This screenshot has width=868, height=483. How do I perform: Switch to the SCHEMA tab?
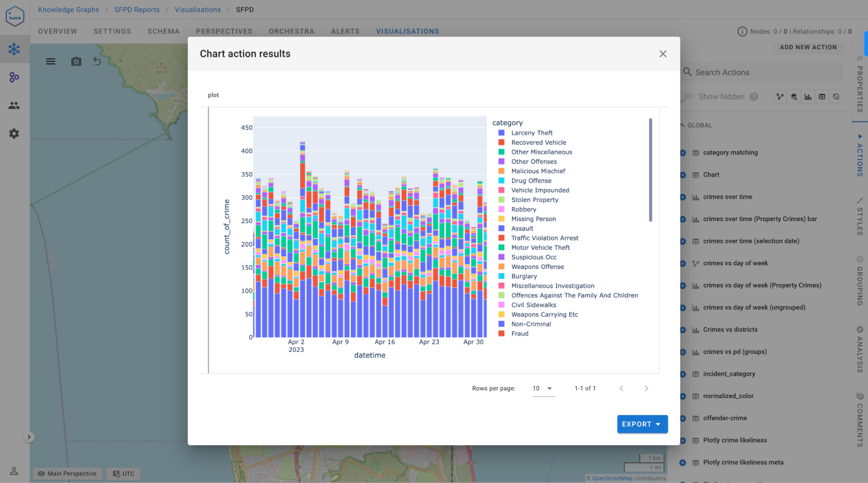163,32
